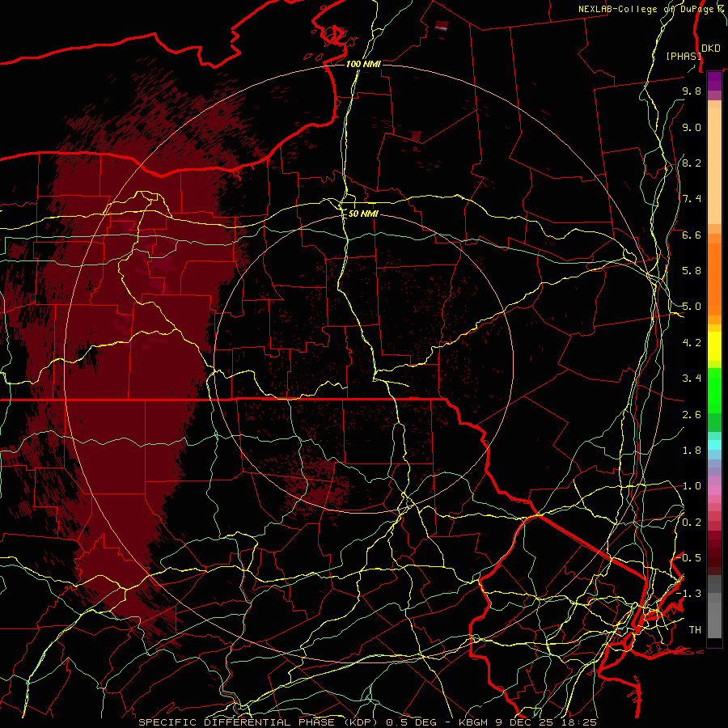Screen dimensions: 728x728
Task: Click the 7.4 value on the color scale
Action: pyautogui.click(x=692, y=199)
